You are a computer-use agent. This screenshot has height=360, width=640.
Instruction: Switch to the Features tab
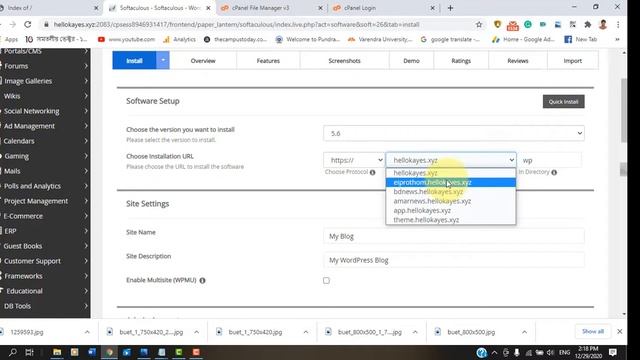pos(268,60)
